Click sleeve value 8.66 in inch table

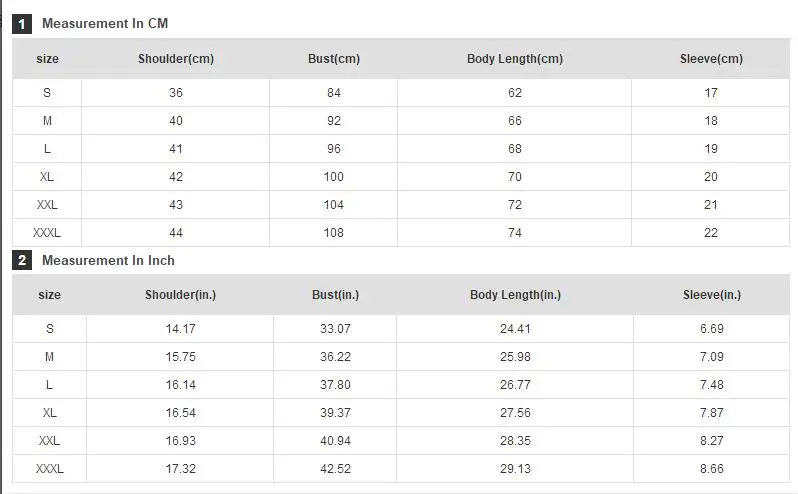[x=711, y=469]
